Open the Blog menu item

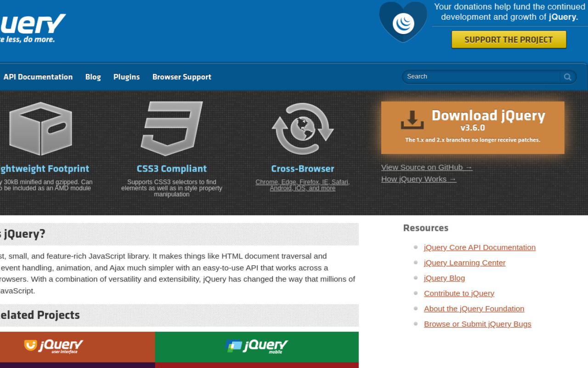(x=93, y=77)
